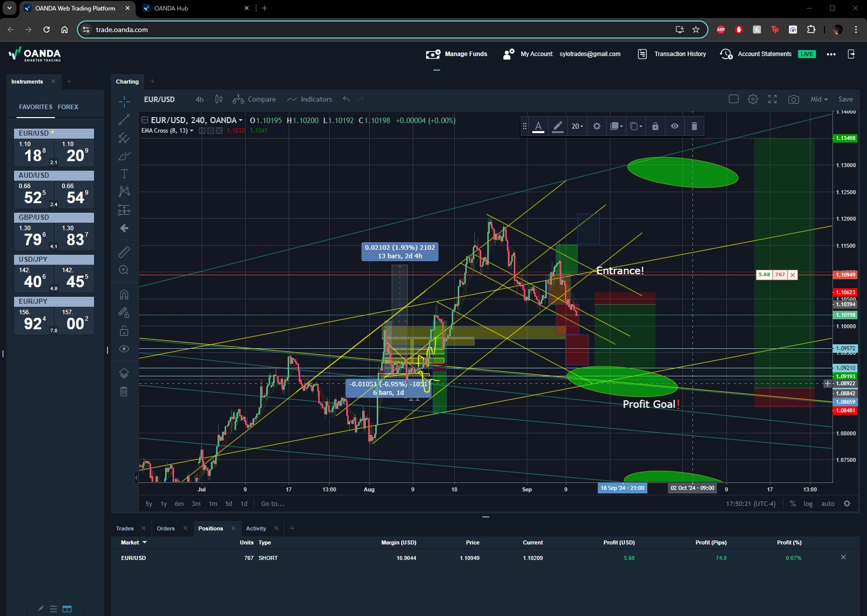Toggle auto scale
The image size is (867, 616).
pyautogui.click(x=828, y=504)
